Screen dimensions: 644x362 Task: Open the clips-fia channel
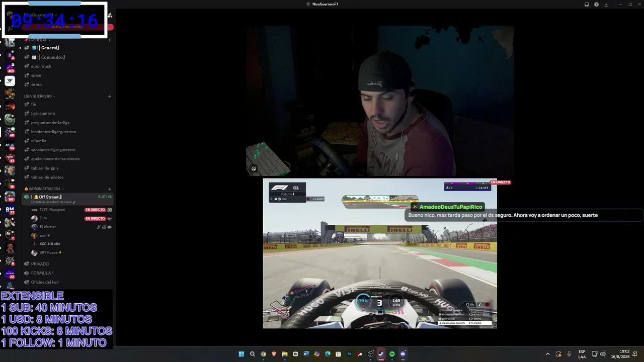[x=67, y=141]
